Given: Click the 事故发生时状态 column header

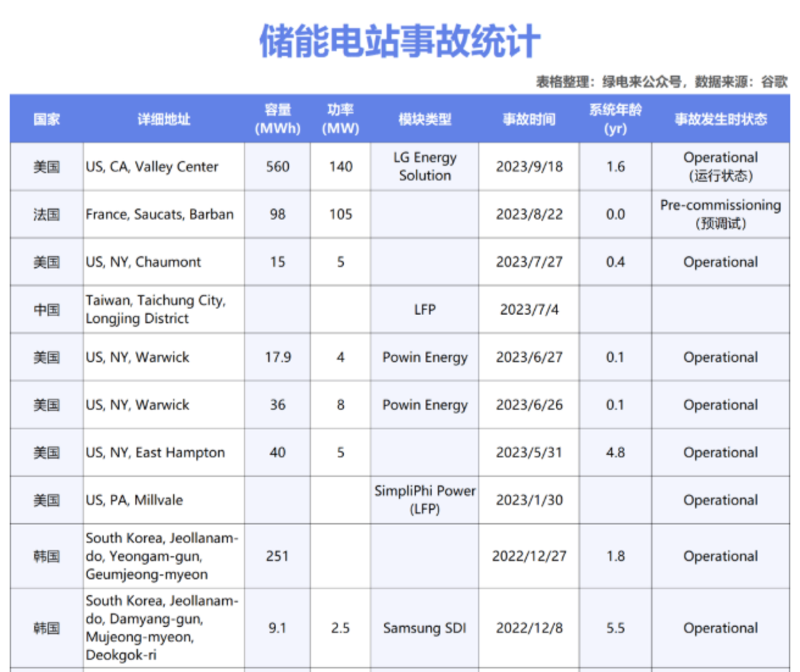Looking at the screenshot, I should pyautogui.click(x=721, y=119).
